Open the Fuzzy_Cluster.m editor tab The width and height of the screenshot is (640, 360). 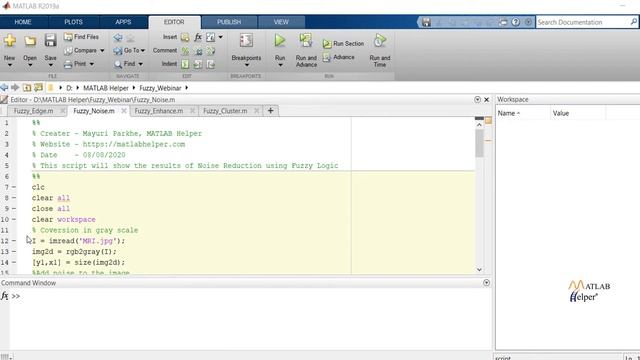pos(225,111)
